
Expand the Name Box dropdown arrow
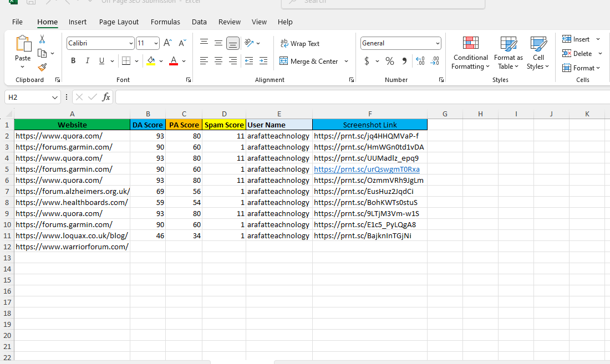click(55, 97)
